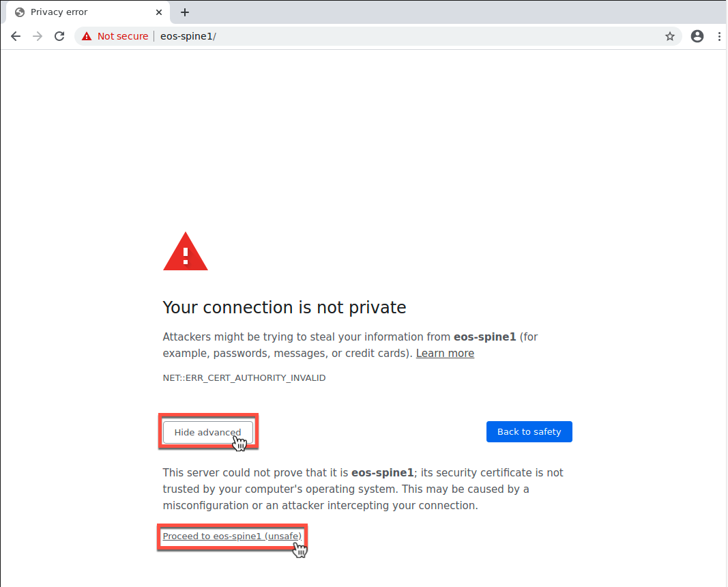Select the Privacy error tab title

(59, 12)
